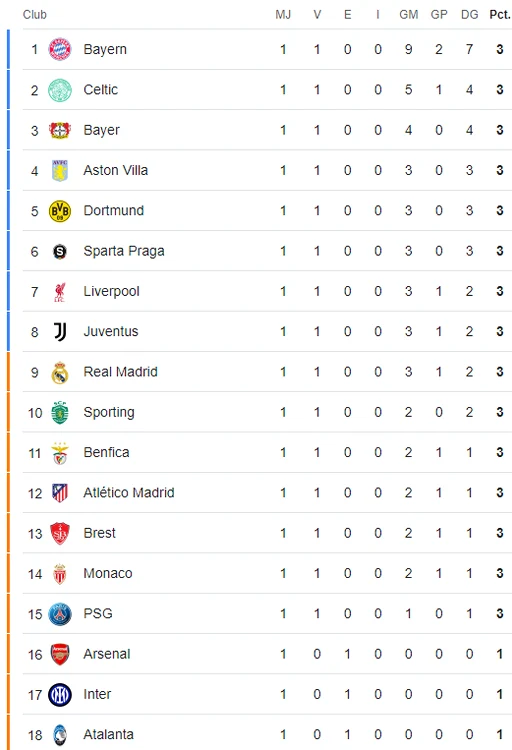
Task: Select the Benfica eagle crest
Action: (x=60, y=453)
